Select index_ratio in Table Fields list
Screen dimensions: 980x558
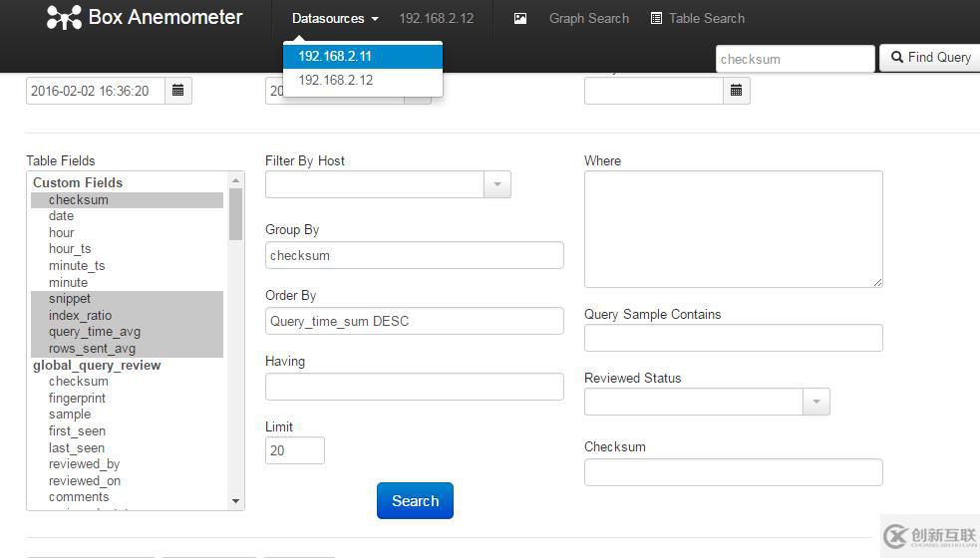click(x=127, y=316)
